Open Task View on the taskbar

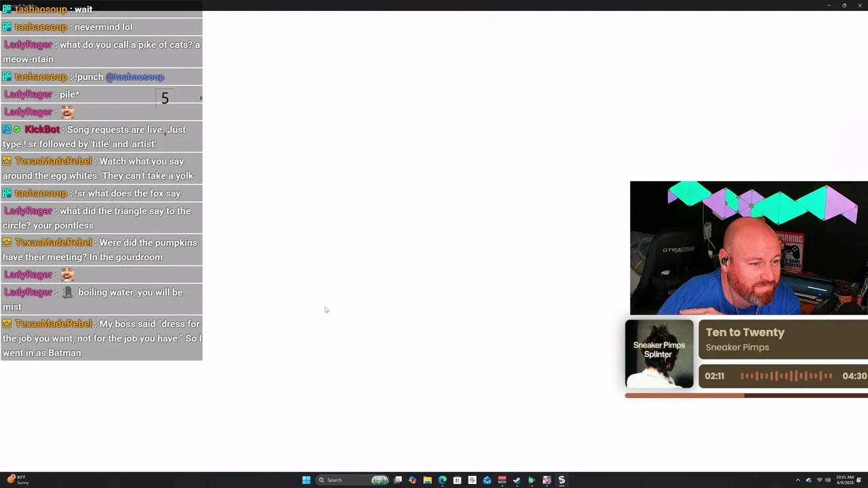[x=398, y=480]
